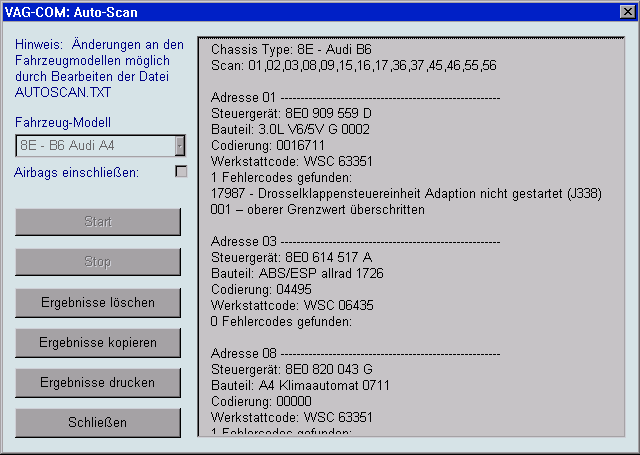
Task: Click the Airbags einschließen label text
Action: pos(76,171)
